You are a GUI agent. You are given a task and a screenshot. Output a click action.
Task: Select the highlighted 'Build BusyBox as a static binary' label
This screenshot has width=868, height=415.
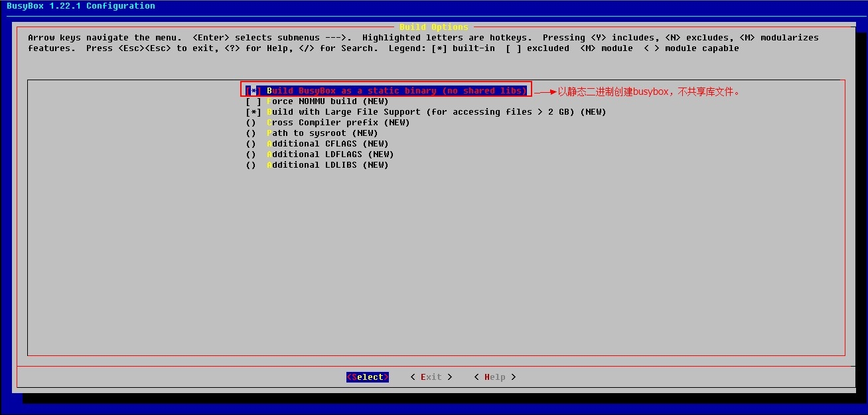tap(397, 91)
